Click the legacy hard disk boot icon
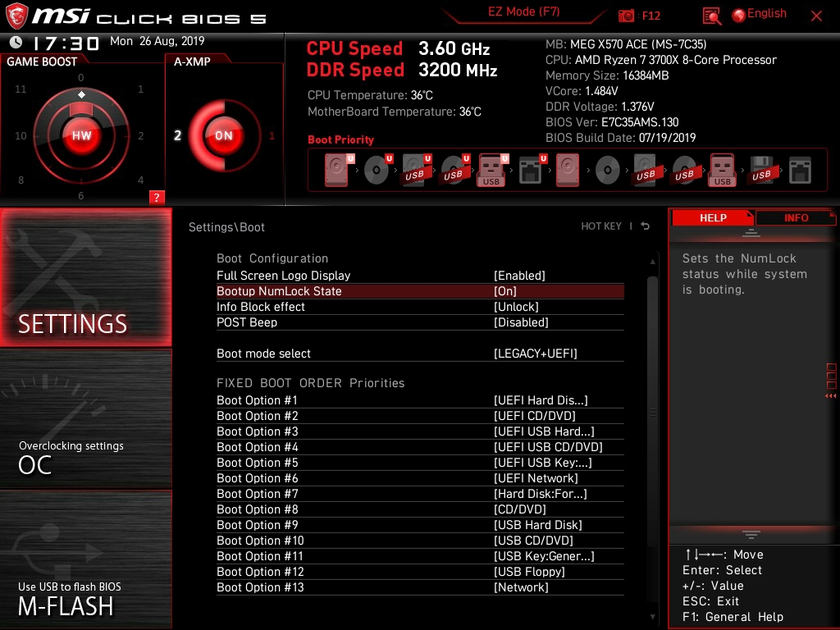Image resolution: width=840 pixels, height=630 pixels. [x=568, y=170]
